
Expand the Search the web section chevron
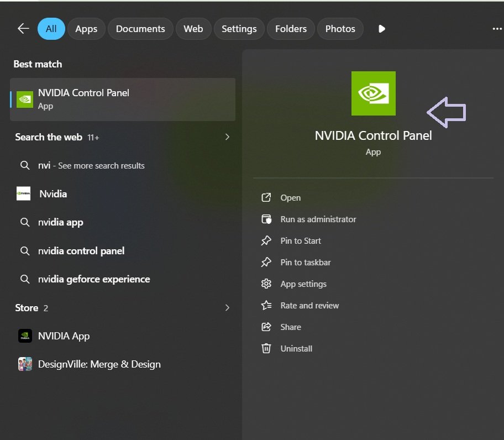pos(227,137)
